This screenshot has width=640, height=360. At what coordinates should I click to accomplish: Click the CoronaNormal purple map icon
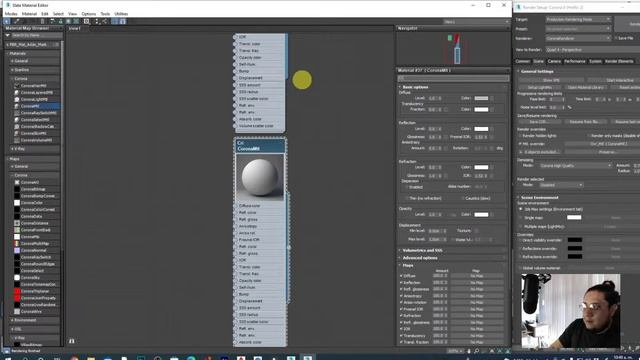(17, 250)
